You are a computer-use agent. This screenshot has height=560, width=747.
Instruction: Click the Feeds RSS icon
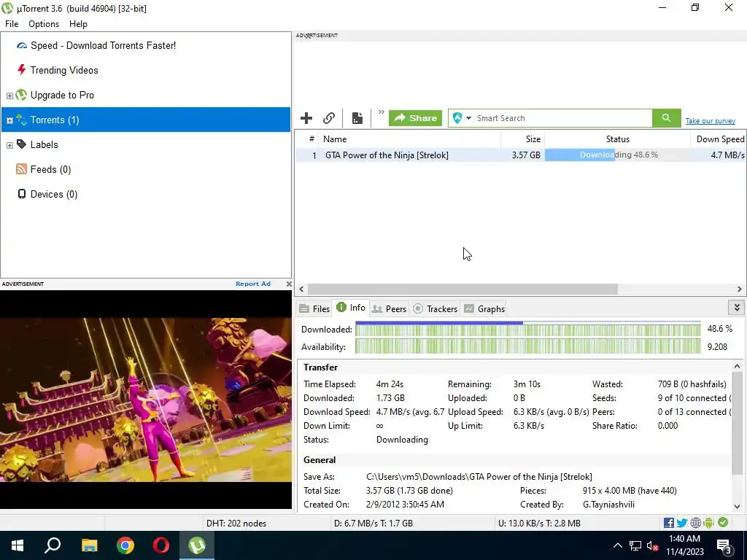(21, 169)
